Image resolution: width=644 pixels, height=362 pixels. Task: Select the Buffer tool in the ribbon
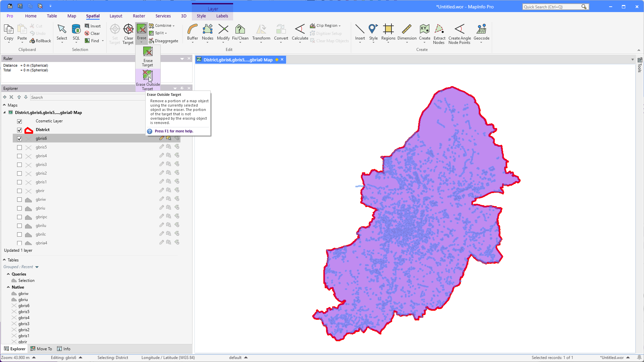click(192, 33)
